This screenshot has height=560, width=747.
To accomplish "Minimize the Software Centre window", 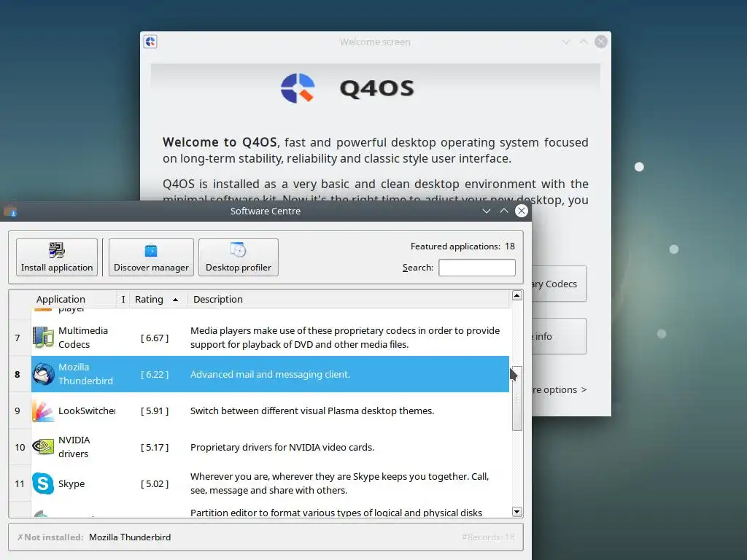I will tap(487, 211).
